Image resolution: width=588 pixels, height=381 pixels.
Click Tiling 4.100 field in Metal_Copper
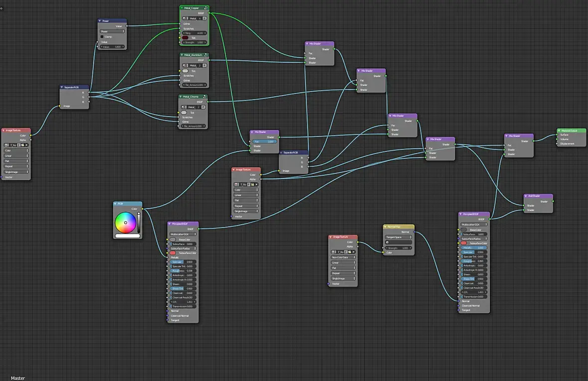(194, 33)
